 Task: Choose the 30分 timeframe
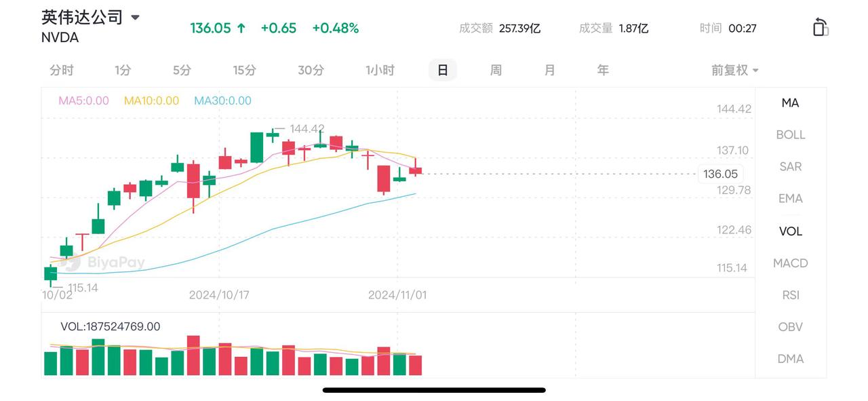311,70
